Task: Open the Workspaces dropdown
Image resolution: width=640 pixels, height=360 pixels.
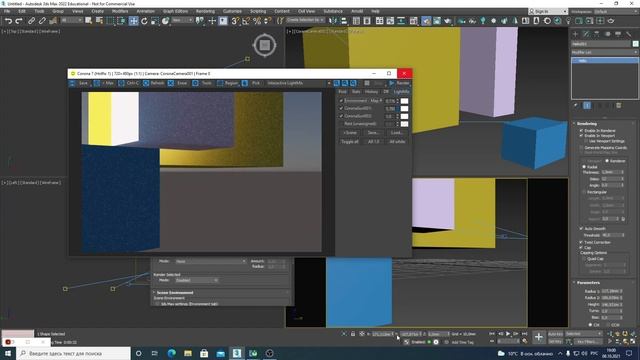Action: 617,11
